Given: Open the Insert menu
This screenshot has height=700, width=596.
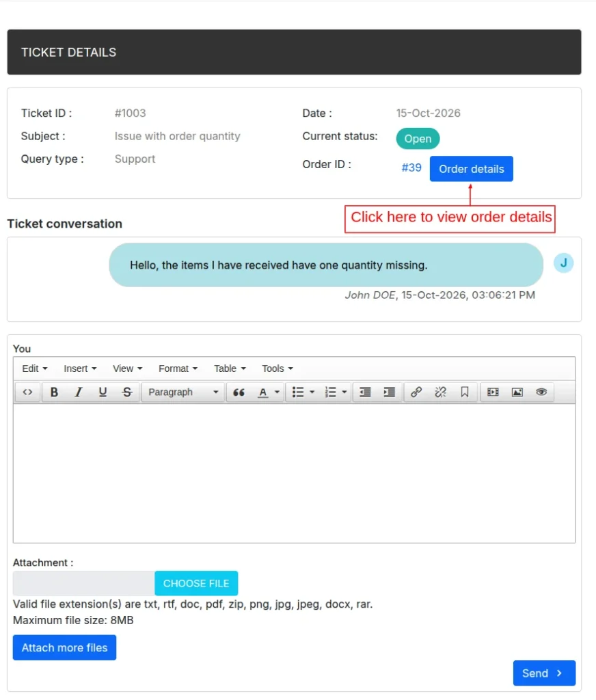Looking at the screenshot, I should [x=80, y=368].
